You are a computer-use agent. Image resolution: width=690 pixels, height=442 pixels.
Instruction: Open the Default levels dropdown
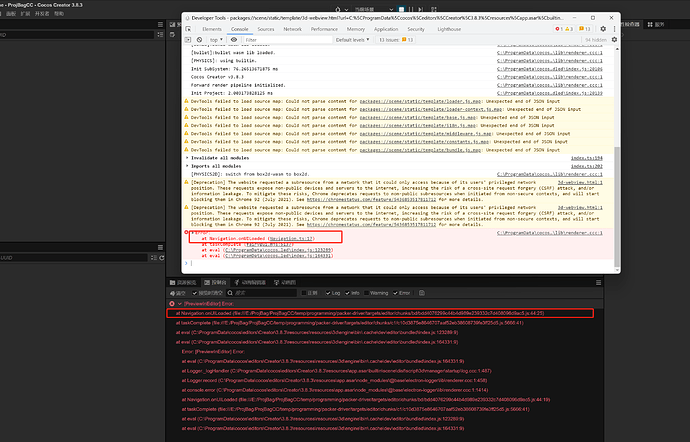pyautogui.click(x=350, y=40)
